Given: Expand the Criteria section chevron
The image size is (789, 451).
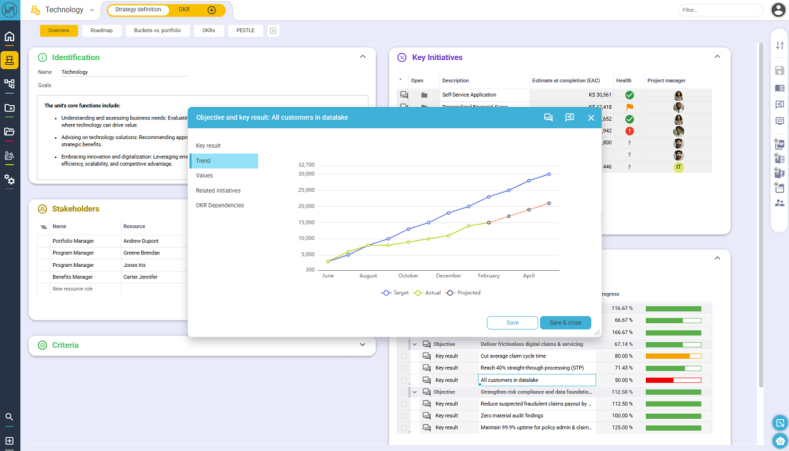Looking at the screenshot, I should (x=362, y=345).
